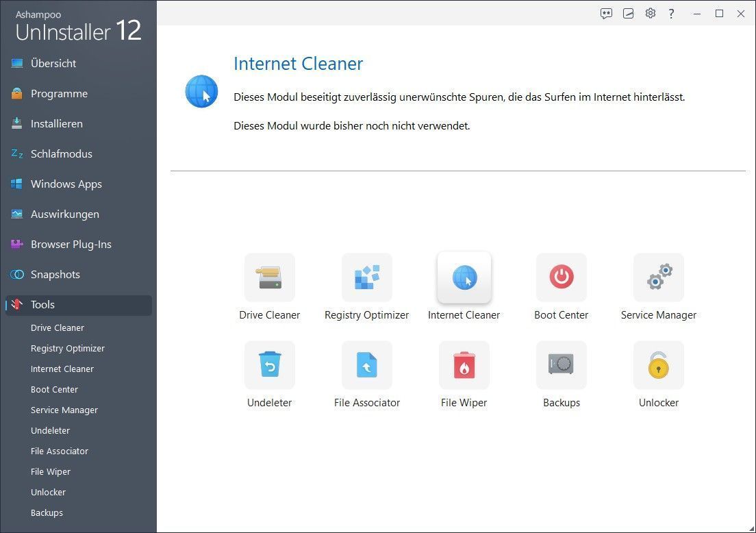The width and height of the screenshot is (756, 533).
Task: Click the feedback speech bubble icon
Action: [606, 13]
